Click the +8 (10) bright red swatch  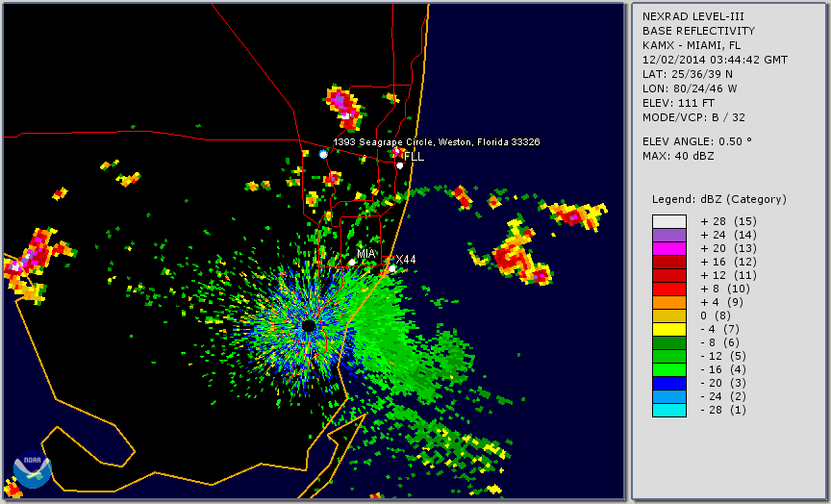[668, 289]
